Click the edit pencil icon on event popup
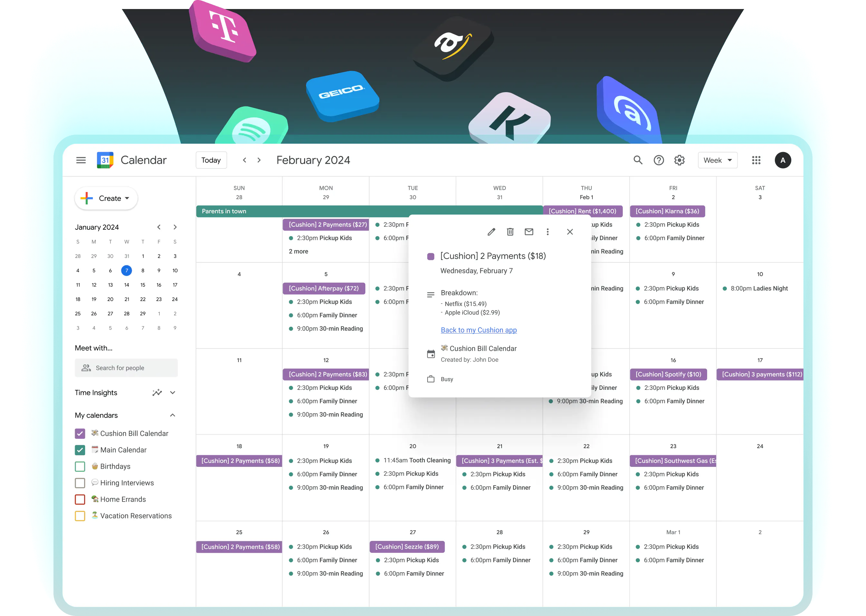The height and width of the screenshot is (616, 866). (491, 232)
